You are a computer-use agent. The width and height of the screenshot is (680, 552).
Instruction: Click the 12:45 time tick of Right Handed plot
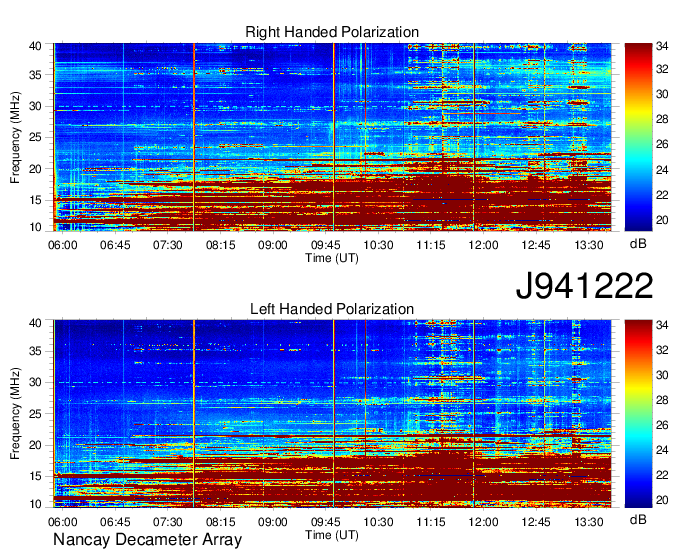[x=536, y=245]
